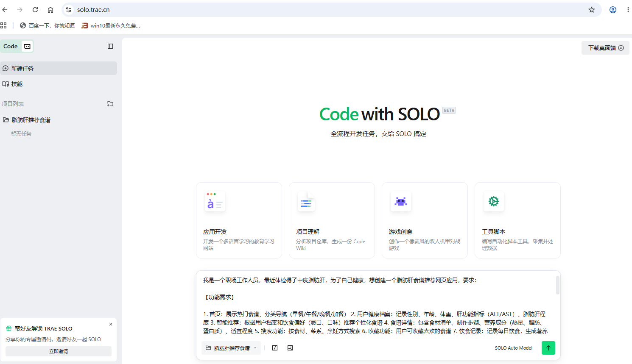Choose the 工具脚本 template card

pos(517,220)
